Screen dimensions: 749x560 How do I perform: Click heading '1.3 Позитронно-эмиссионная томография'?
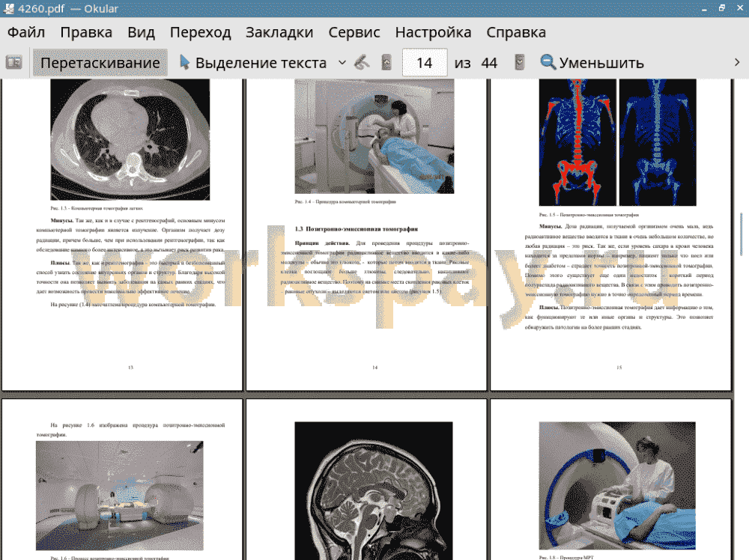[x=357, y=229]
